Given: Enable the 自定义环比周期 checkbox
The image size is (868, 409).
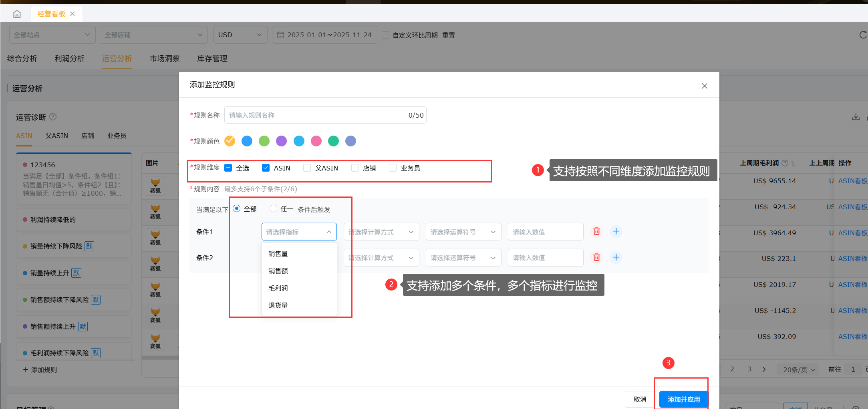Looking at the screenshot, I should pos(386,35).
